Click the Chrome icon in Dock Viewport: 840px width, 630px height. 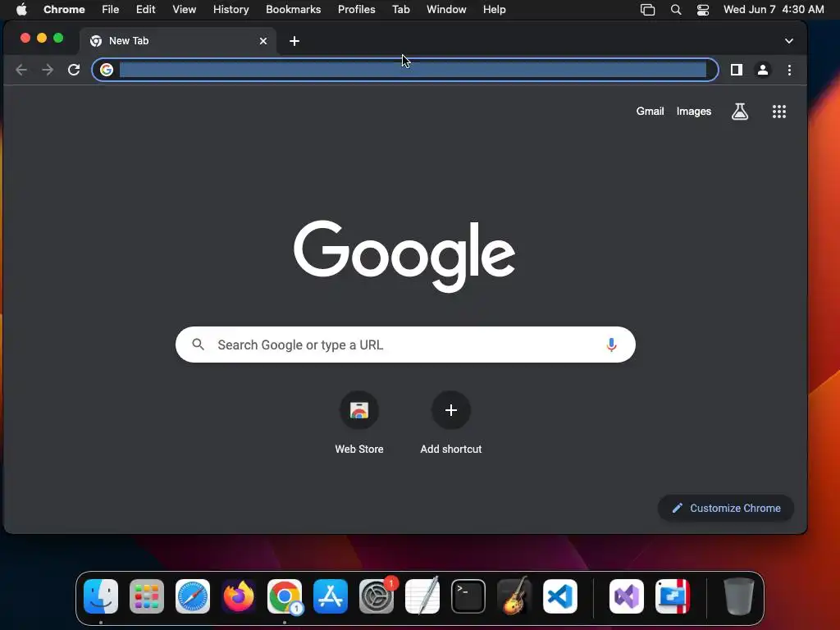[x=285, y=596]
